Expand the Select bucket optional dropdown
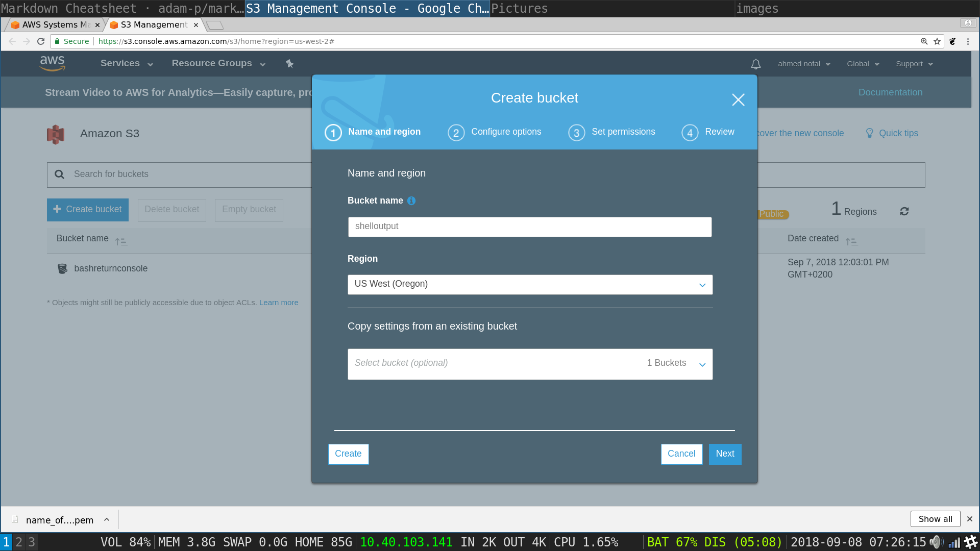 click(x=530, y=364)
